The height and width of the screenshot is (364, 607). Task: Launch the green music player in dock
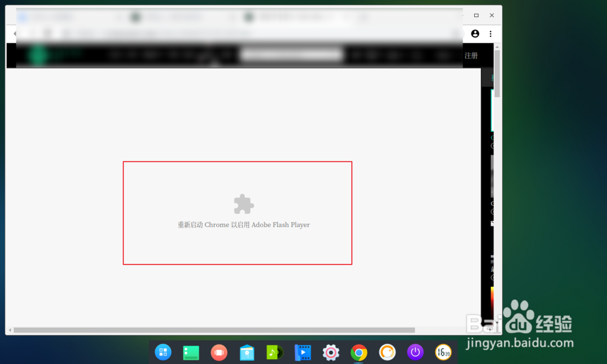(275, 352)
